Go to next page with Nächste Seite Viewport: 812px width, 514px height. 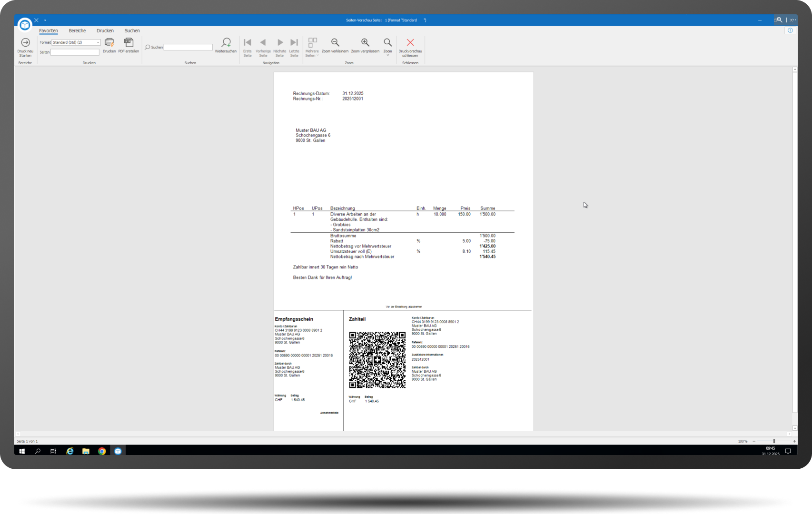(x=280, y=43)
